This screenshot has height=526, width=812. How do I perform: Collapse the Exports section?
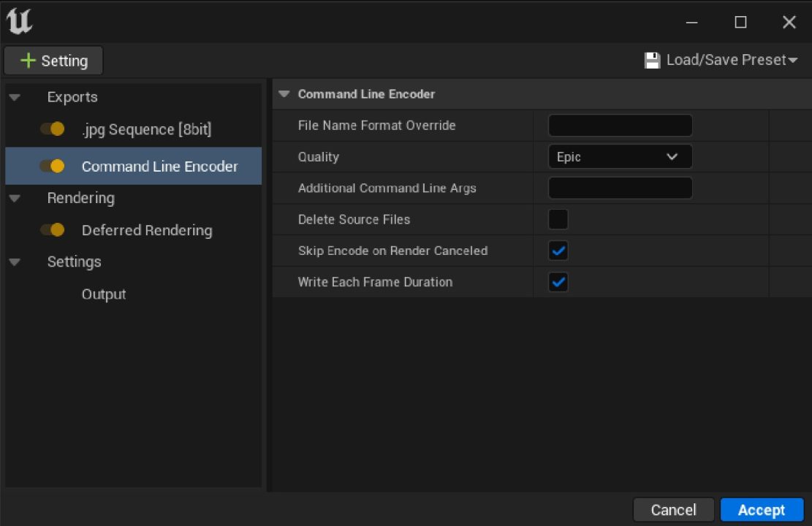[x=15, y=96]
